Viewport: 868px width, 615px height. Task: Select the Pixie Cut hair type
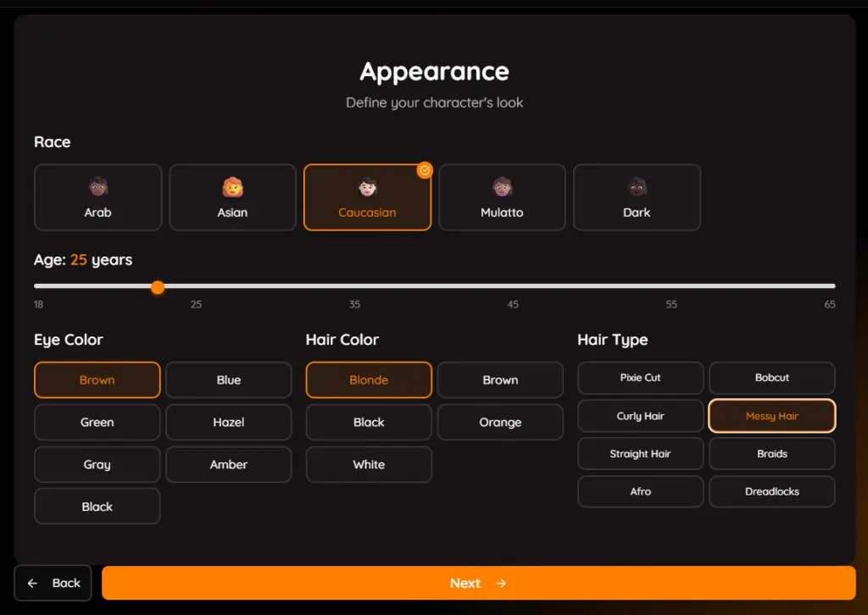(640, 378)
